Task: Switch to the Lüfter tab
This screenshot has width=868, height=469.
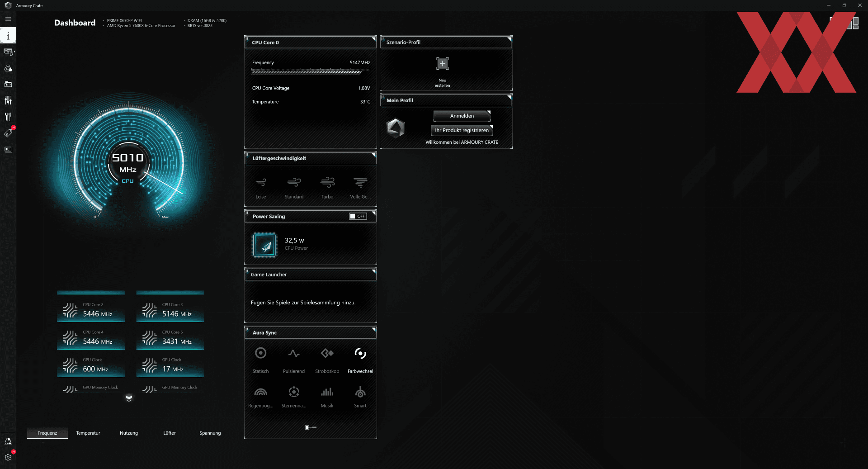Action: coord(170,433)
